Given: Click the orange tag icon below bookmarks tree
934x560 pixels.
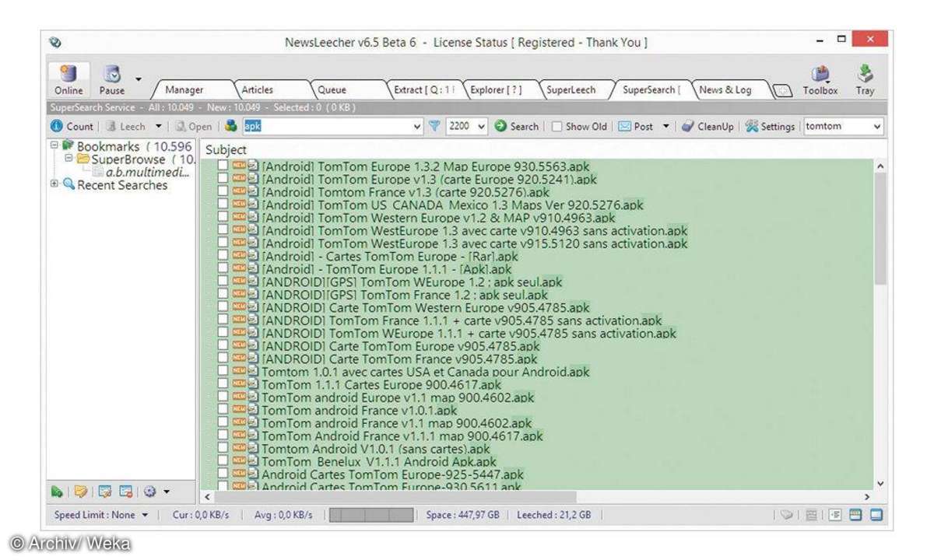Looking at the screenshot, I should click(80, 492).
